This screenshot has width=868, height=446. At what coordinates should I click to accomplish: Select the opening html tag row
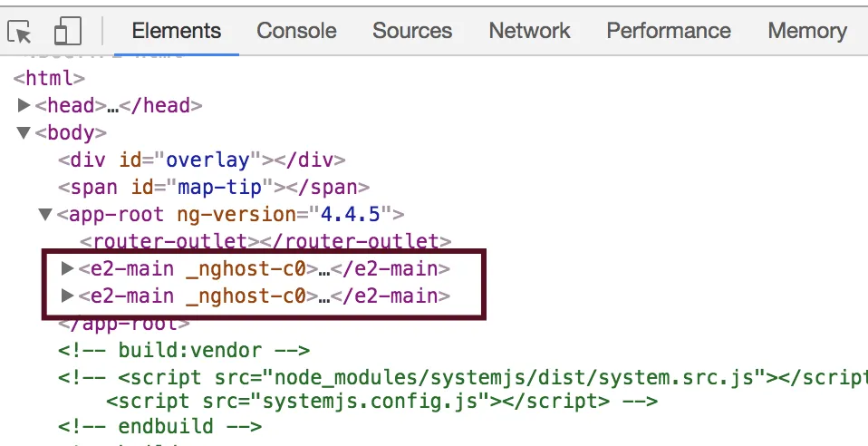49,78
